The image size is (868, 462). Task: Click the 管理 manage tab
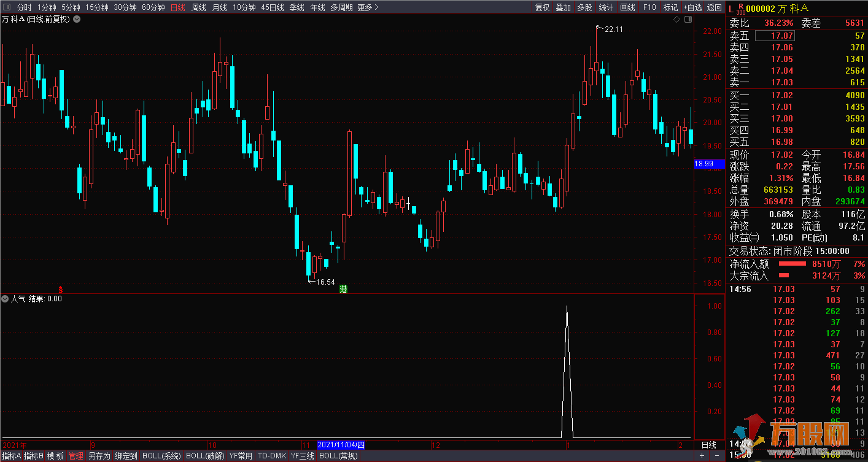[x=76, y=456]
